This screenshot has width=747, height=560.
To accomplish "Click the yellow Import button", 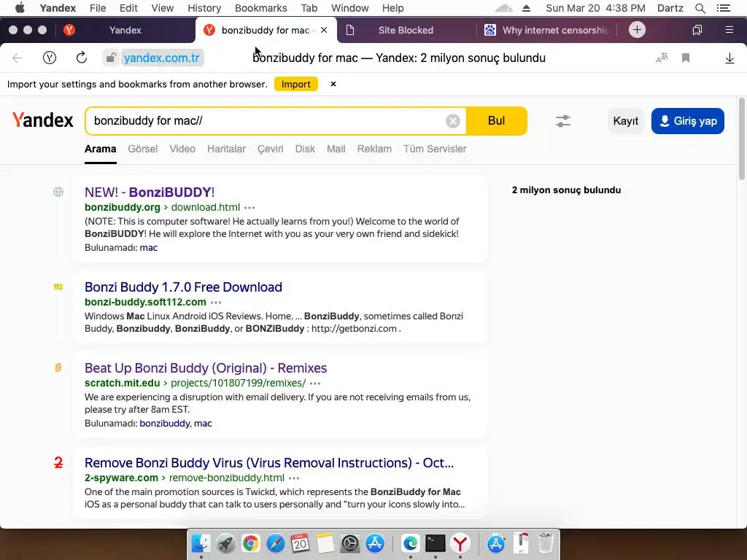I will pos(296,84).
